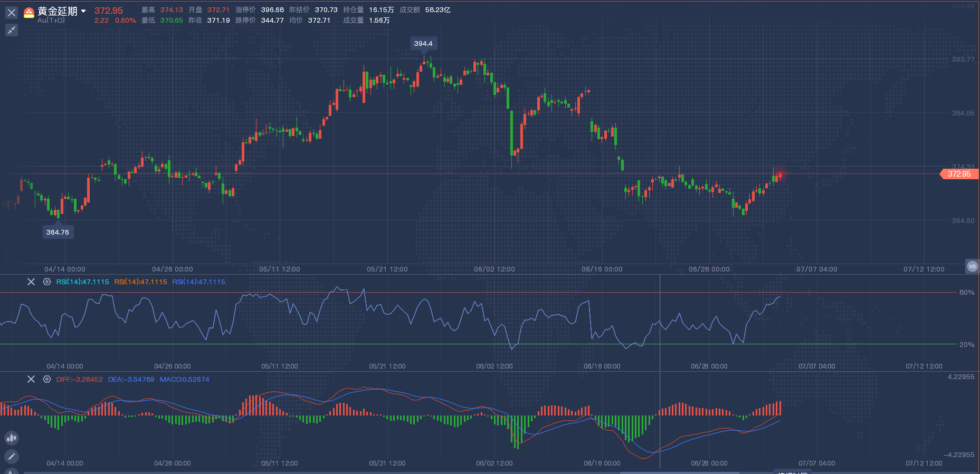980x474 pixels.
Task: Open RSI indicator settings gear
Action: click(47, 282)
